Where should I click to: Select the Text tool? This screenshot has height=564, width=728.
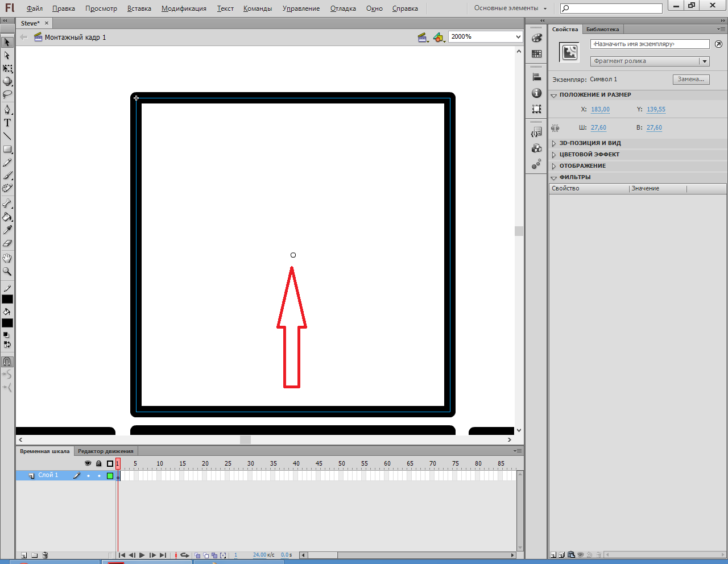(7, 123)
